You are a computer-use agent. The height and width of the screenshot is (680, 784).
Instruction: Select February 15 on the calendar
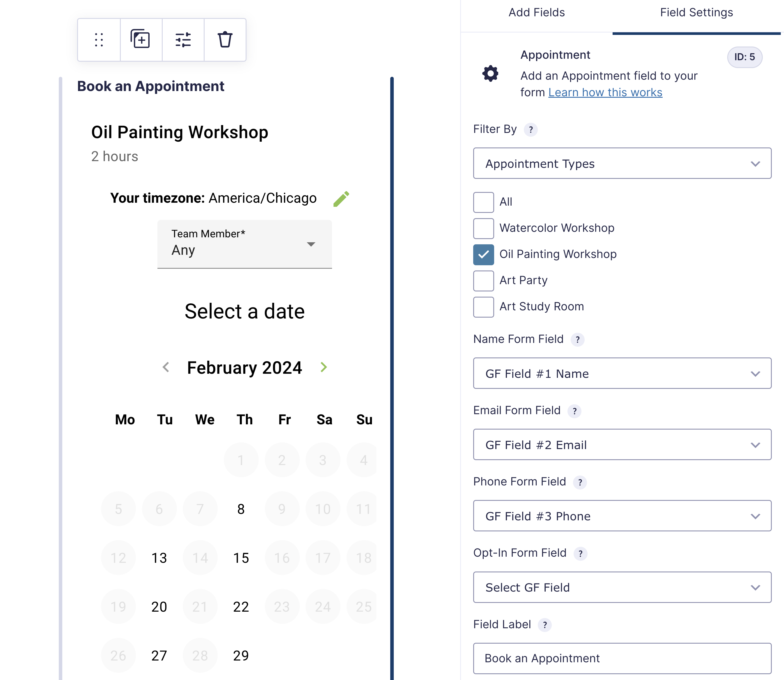(241, 558)
